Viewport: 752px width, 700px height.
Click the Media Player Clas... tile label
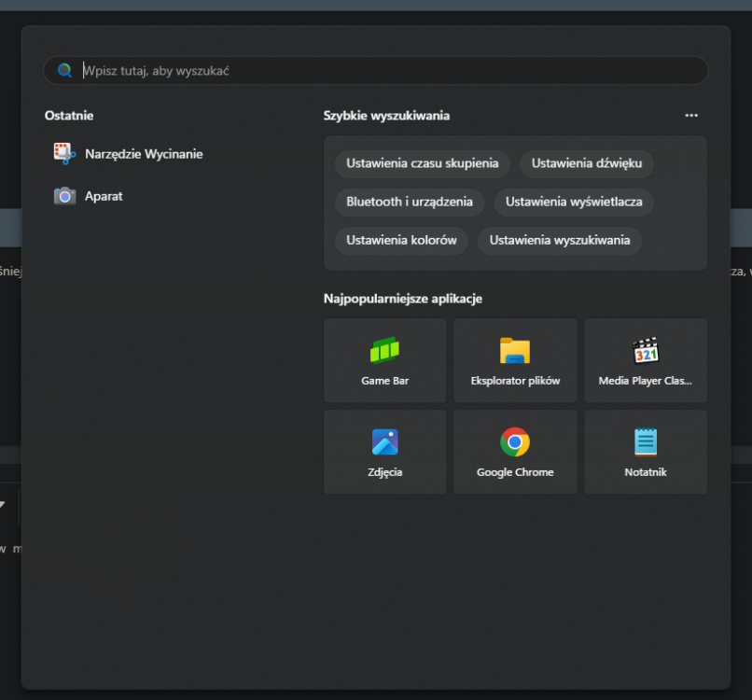click(x=646, y=381)
